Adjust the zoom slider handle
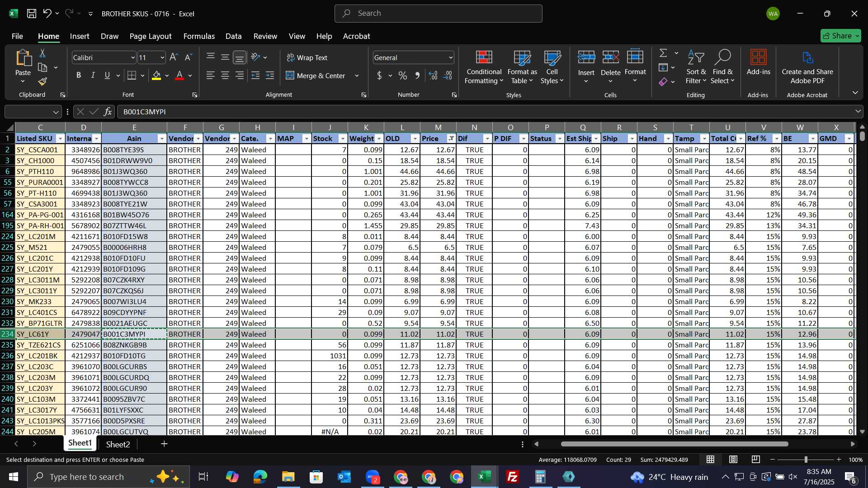 click(806, 460)
